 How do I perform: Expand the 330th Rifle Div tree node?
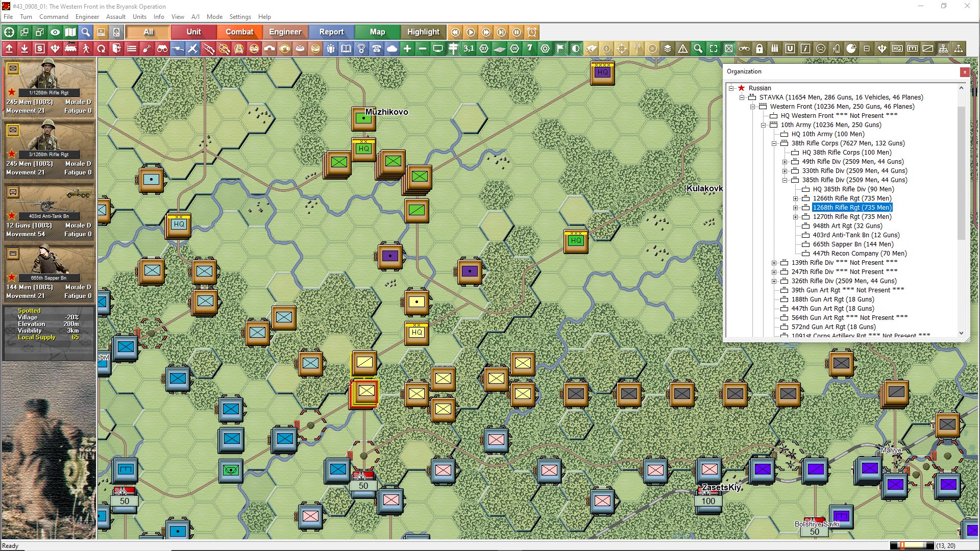pyautogui.click(x=785, y=171)
